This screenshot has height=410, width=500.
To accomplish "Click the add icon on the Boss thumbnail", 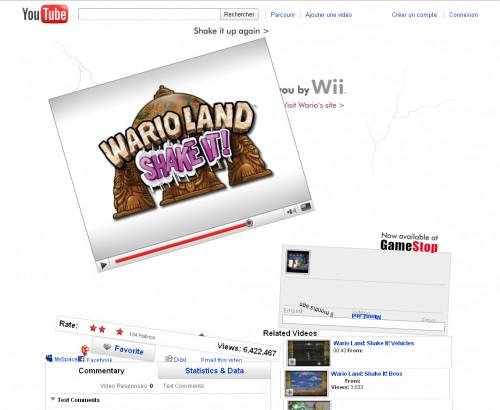I will (x=289, y=392).
